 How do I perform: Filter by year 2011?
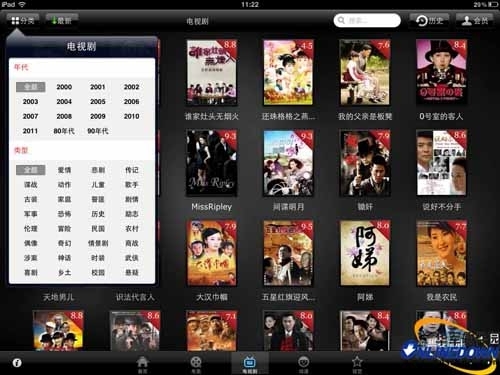tap(30, 131)
